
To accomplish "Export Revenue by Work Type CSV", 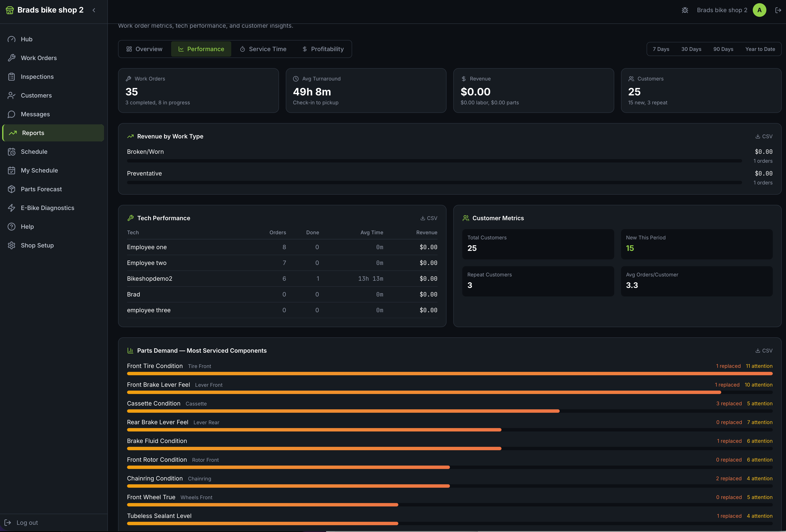I will click(764, 137).
